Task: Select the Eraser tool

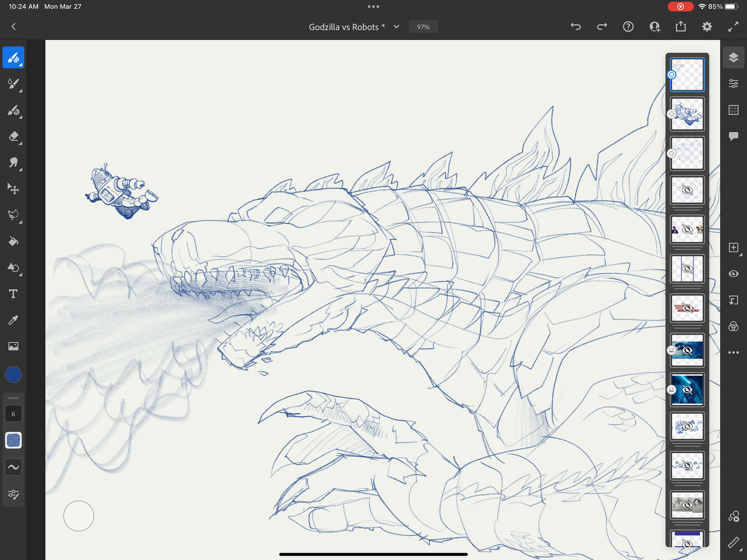Action: point(13,136)
